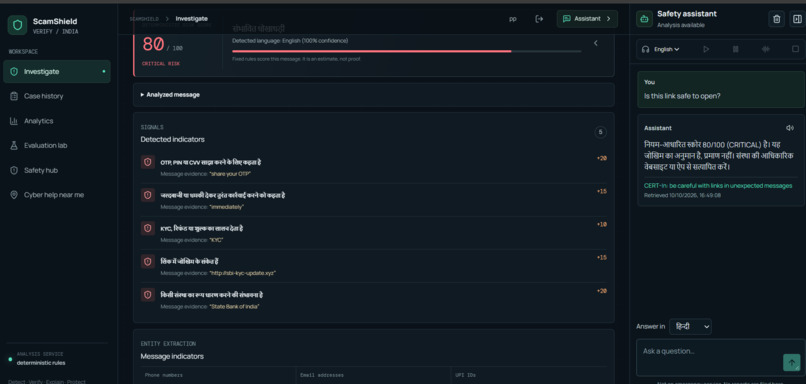Viewport: 806px width, 384px height.
Task: Click the Safety assistant robot icon
Action: point(644,19)
